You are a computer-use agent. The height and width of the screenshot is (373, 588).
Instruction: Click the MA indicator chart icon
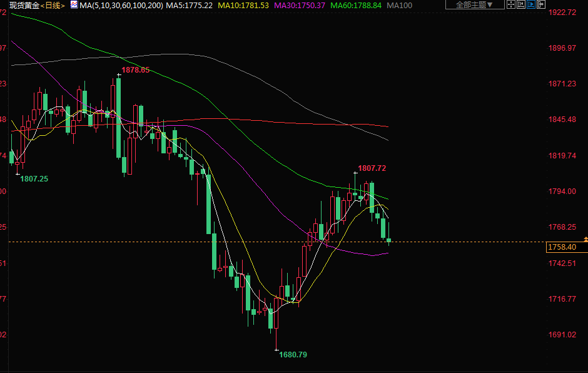(74, 5)
